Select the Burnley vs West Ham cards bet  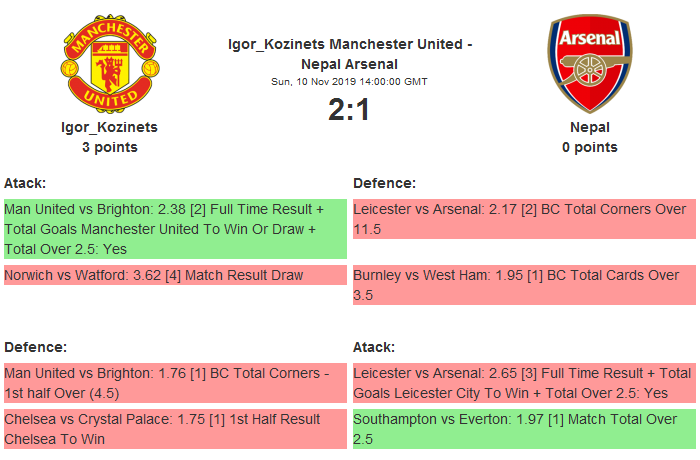524,284
